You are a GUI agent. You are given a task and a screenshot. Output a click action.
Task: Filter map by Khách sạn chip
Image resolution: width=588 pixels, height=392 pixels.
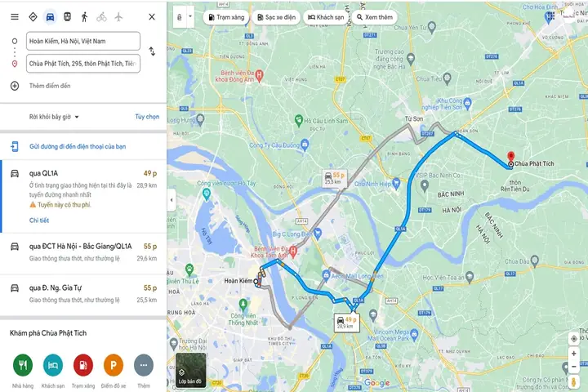(x=326, y=17)
